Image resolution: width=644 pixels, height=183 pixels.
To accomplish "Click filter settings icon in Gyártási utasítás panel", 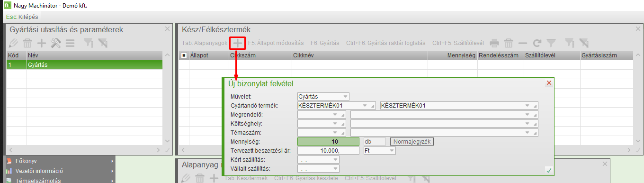I will (x=89, y=43).
